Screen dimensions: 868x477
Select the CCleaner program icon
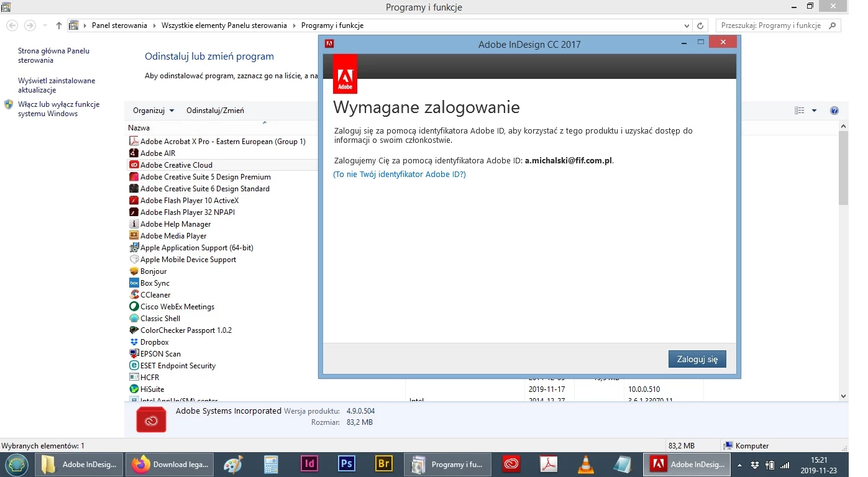pyautogui.click(x=134, y=295)
